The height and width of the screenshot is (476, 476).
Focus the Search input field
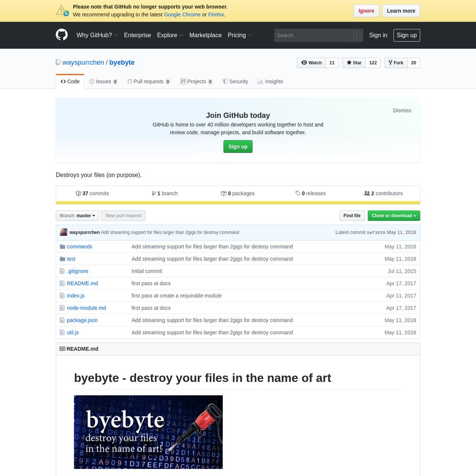pos(313,35)
